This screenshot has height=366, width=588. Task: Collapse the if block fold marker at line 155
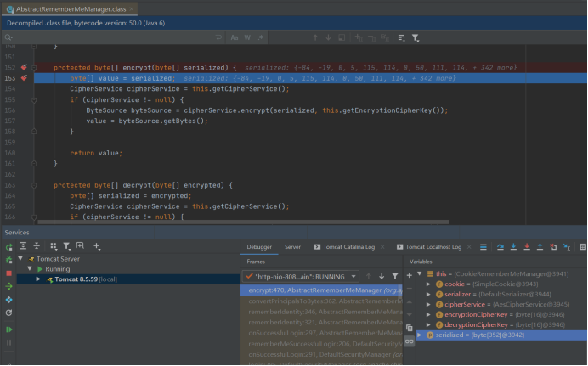[34, 100]
